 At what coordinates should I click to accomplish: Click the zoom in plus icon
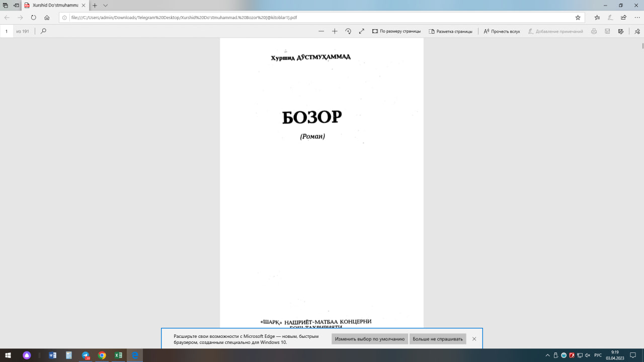[x=335, y=31]
